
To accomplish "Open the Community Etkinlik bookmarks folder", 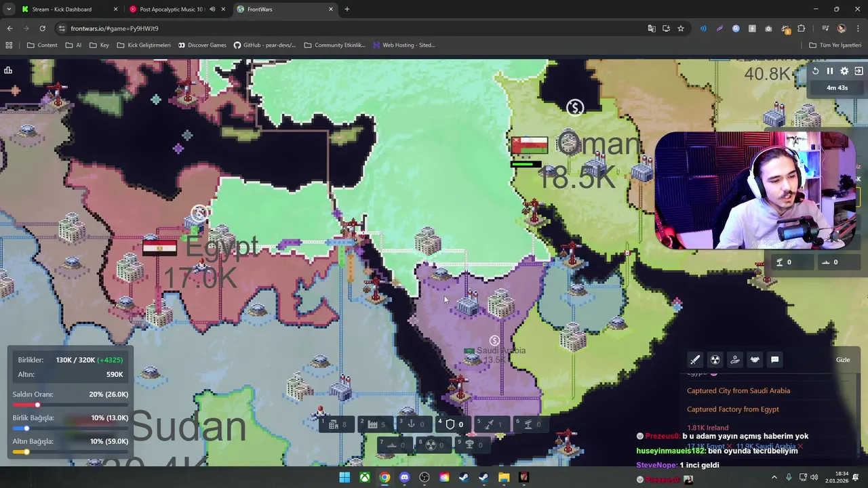I will pos(334,45).
